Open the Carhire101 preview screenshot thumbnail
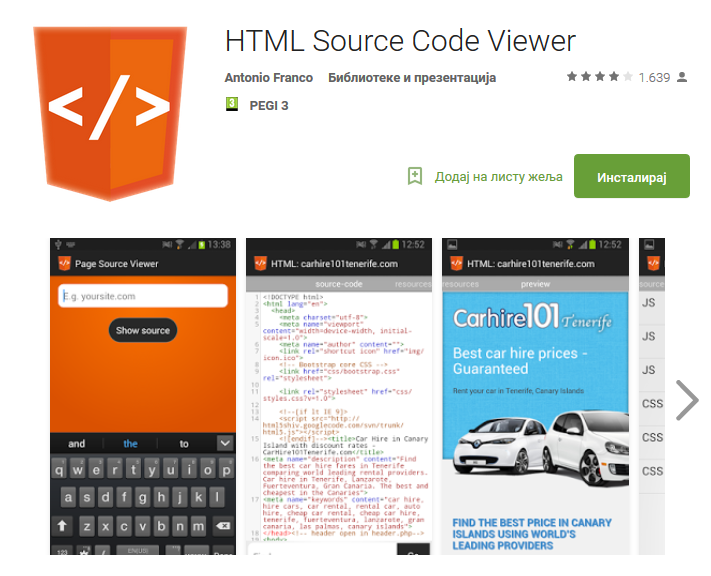This screenshot has width=711, height=576. (x=536, y=396)
